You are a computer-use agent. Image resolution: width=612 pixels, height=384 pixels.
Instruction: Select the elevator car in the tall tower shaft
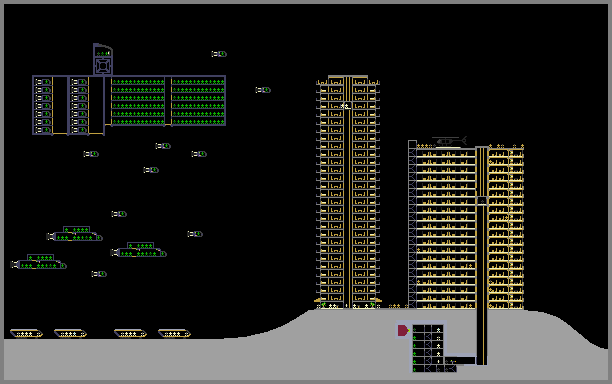tap(347, 106)
